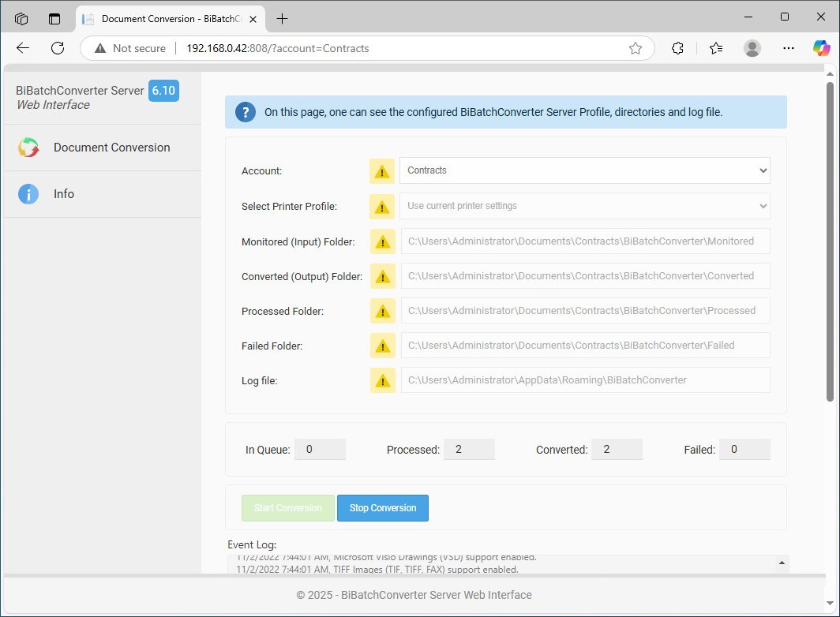The image size is (840, 617).
Task: Go to Info page in sidebar
Action: point(64,194)
